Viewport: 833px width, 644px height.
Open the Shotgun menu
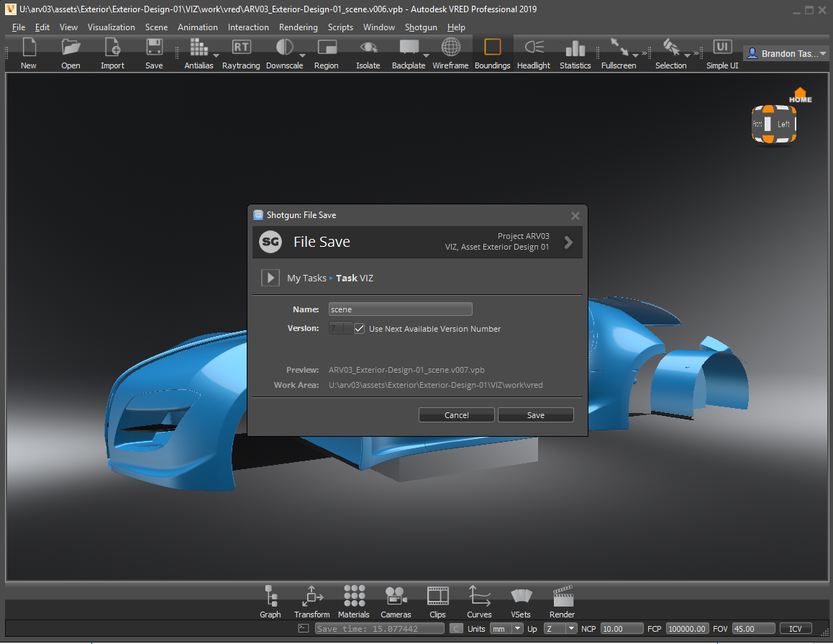[x=421, y=27]
